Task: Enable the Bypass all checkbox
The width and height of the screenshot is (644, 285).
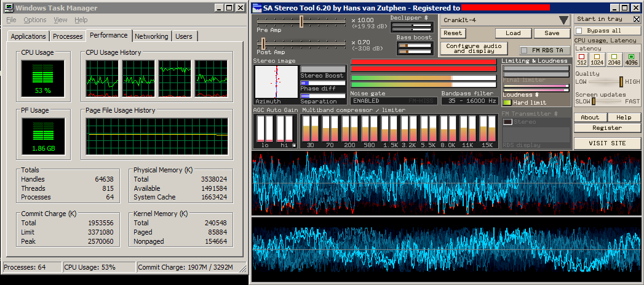Action: pos(579,31)
